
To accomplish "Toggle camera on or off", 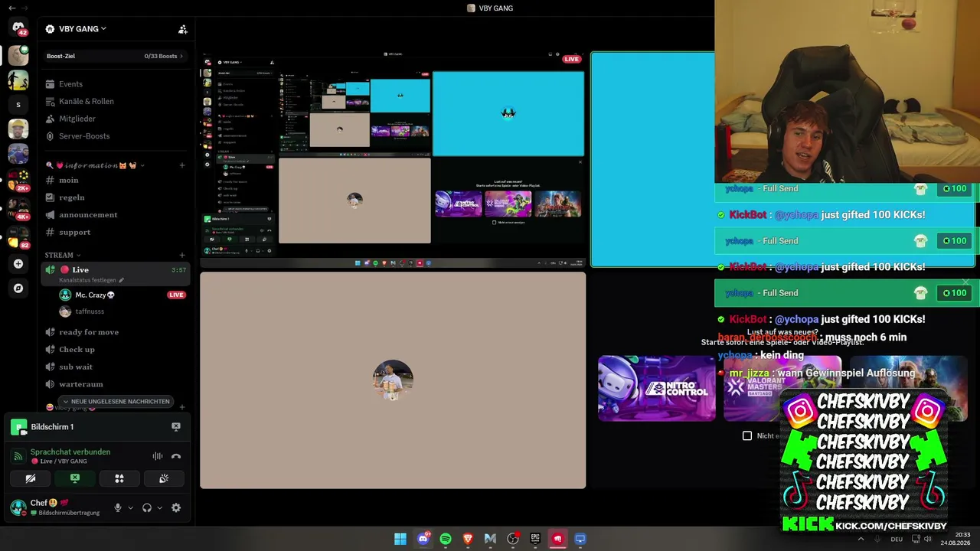I will 31,478.
